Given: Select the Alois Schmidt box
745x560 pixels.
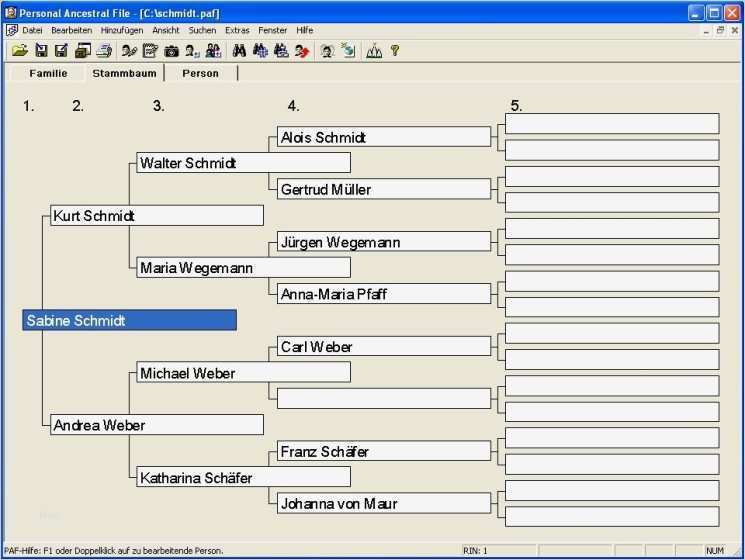Looking at the screenshot, I should point(384,137).
